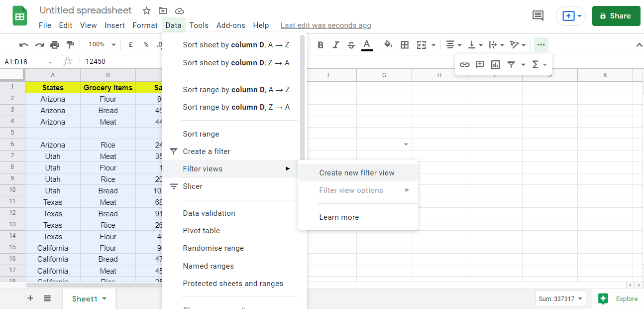Viewport: 644px width, 309px height.
Task: Click the Print icon
Action: pos(55,45)
